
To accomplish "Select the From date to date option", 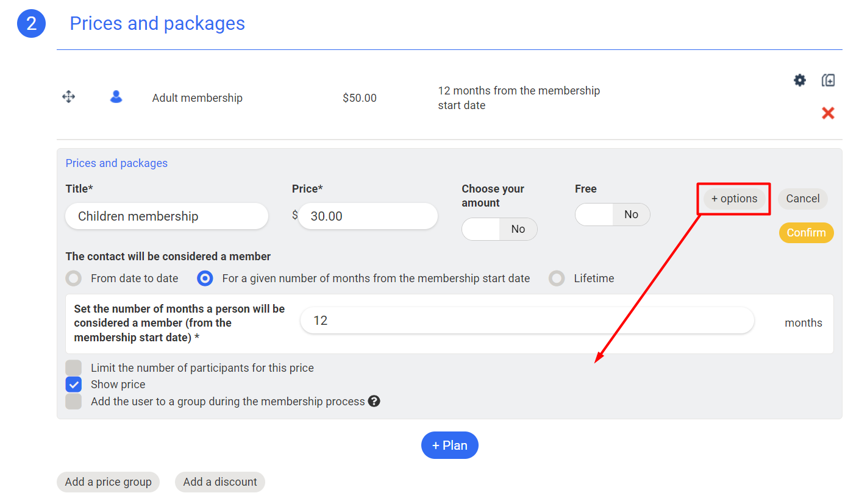I will [74, 279].
